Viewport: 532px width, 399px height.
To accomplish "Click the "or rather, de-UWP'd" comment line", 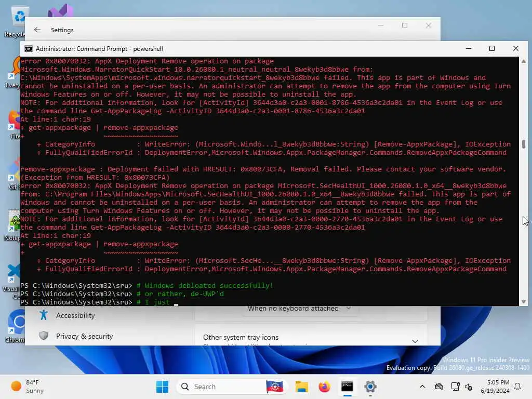I will pos(180,294).
